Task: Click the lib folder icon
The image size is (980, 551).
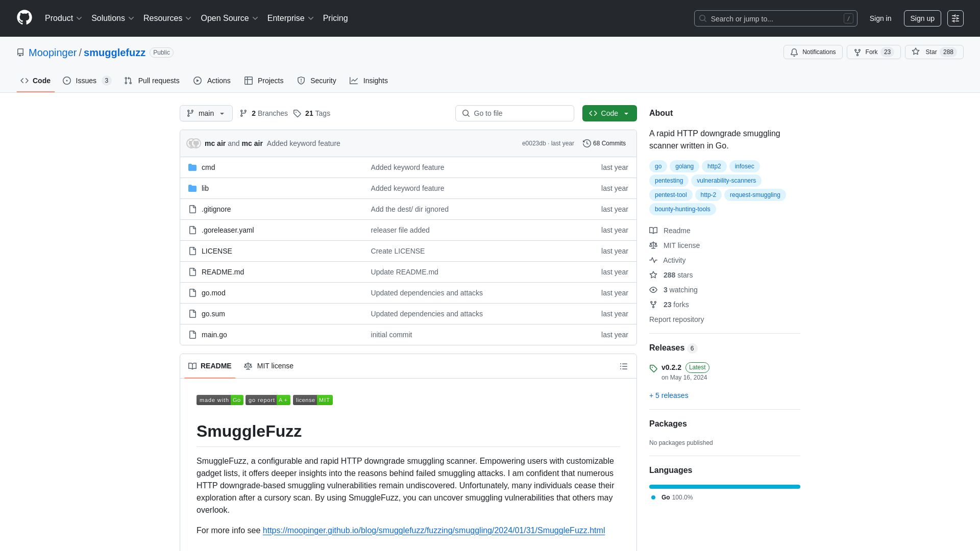Action: (192, 188)
